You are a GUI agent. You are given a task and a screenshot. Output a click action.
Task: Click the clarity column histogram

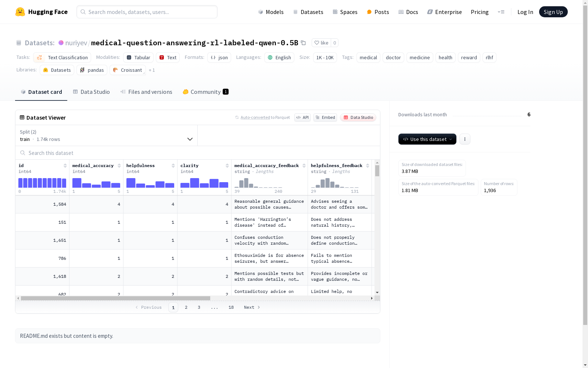(x=204, y=183)
